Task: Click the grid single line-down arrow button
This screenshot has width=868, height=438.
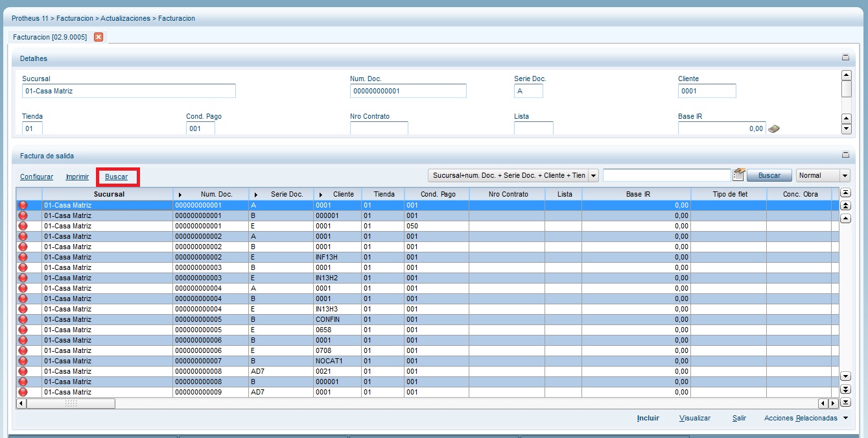Action: pos(845,376)
